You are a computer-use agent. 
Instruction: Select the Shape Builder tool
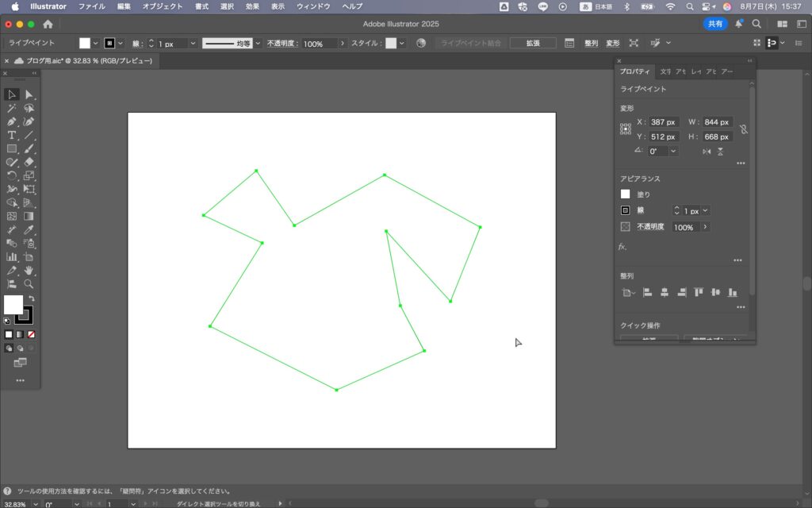point(12,202)
